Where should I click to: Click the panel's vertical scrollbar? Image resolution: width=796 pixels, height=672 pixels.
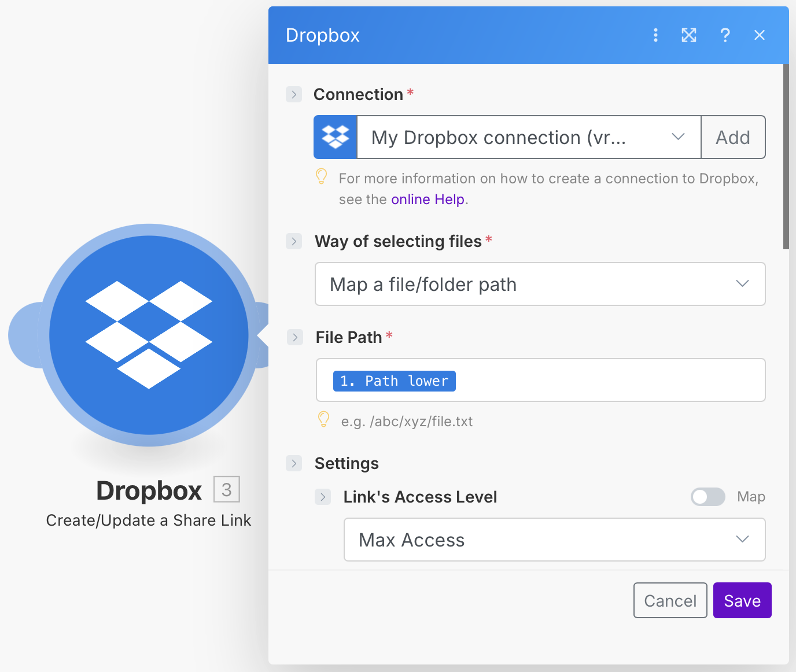point(786,157)
